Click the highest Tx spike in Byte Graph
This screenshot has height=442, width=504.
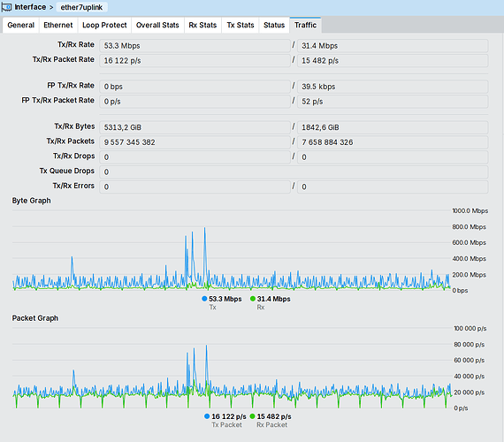(x=205, y=229)
